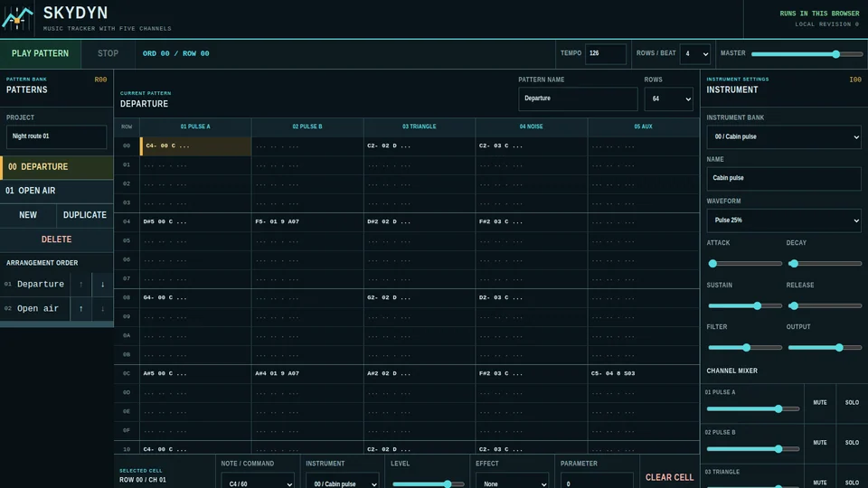Open the Waveform dropdown showing Pulse 25%
Image resolution: width=868 pixels, height=488 pixels.
pyautogui.click(x=784, y=221)
